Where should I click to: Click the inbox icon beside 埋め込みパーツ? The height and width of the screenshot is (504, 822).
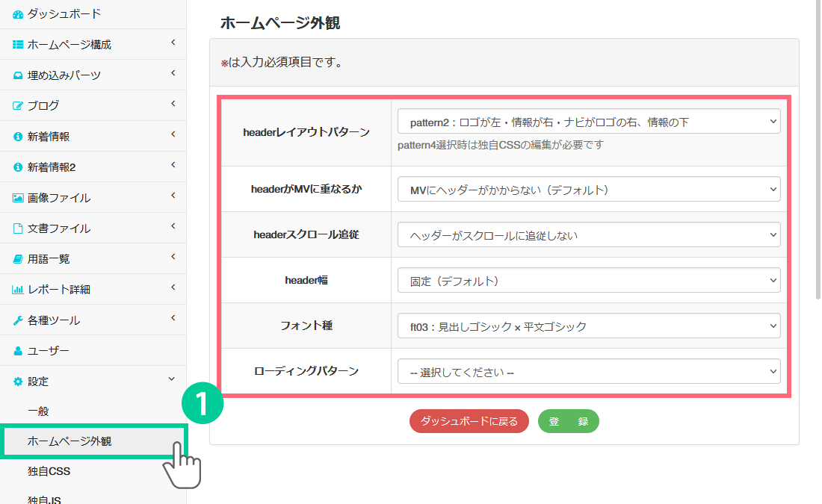tap(18, 75)
